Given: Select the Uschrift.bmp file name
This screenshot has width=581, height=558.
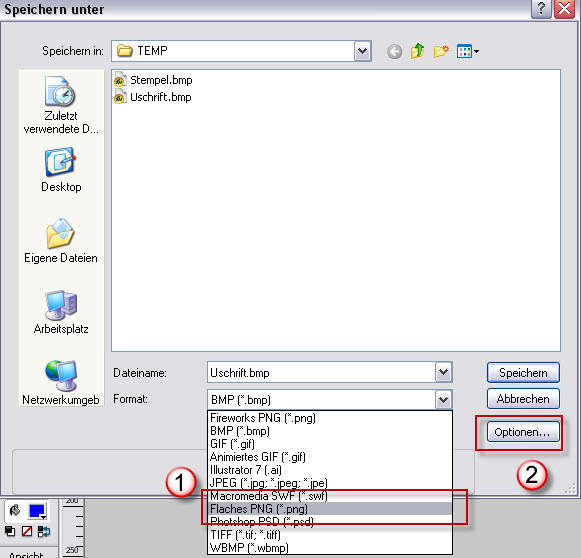Looking at the screenshot, I should click(161, 97).
